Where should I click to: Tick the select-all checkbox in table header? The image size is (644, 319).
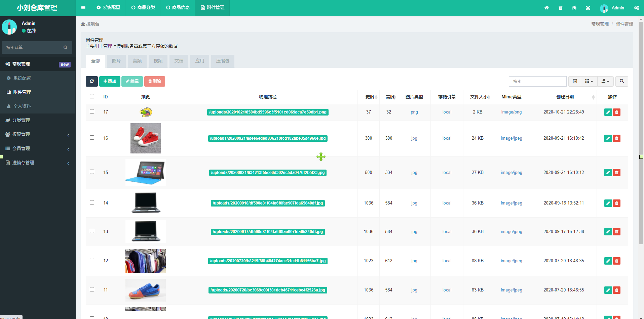tap(92, 96)
